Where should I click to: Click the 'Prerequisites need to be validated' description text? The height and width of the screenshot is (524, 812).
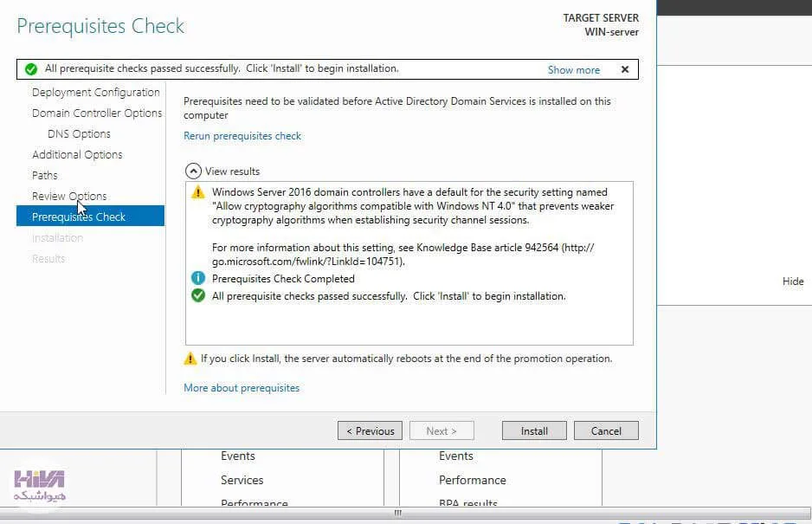tap(397, 108)
